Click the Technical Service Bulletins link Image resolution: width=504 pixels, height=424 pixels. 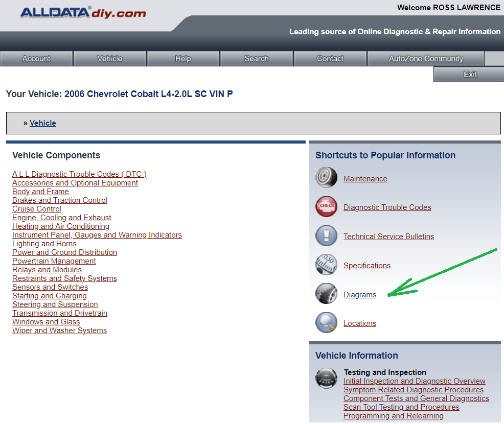(388, 237)
